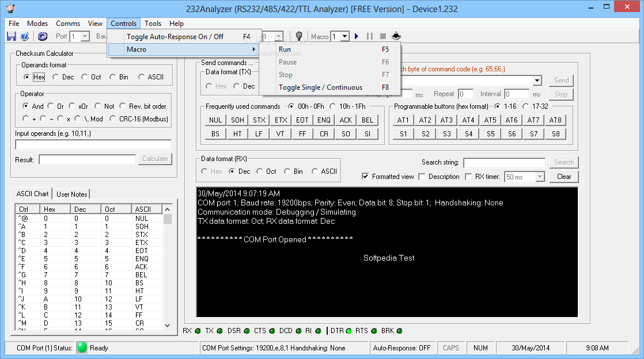
Task: Toggle the BRK line LED
Action: (400, 331)
